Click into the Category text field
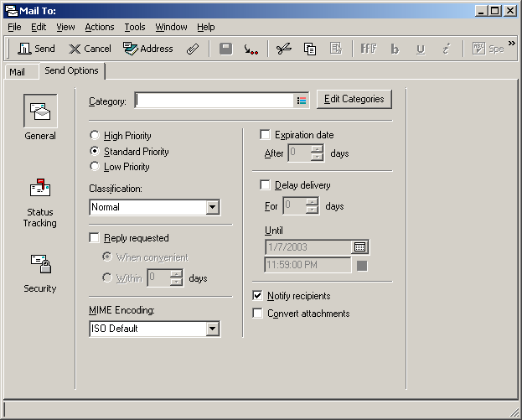The height and width of the screenshot is (420, 522). point(214,101)
